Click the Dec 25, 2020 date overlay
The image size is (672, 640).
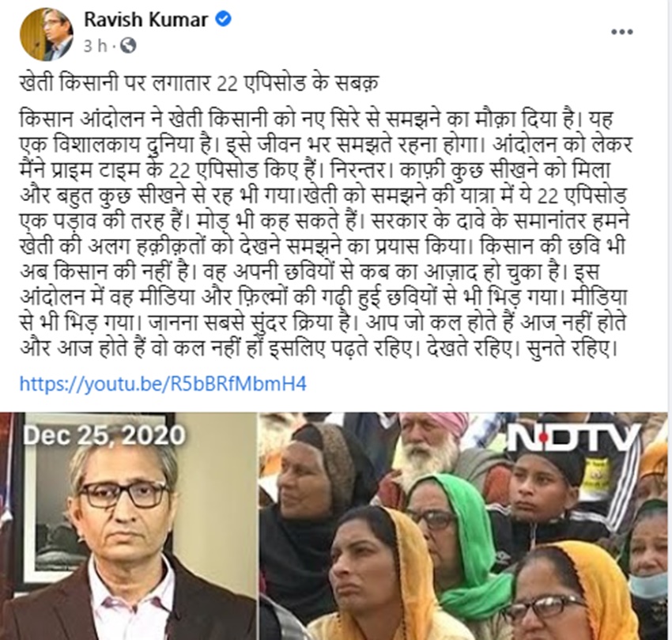(104, 434)
